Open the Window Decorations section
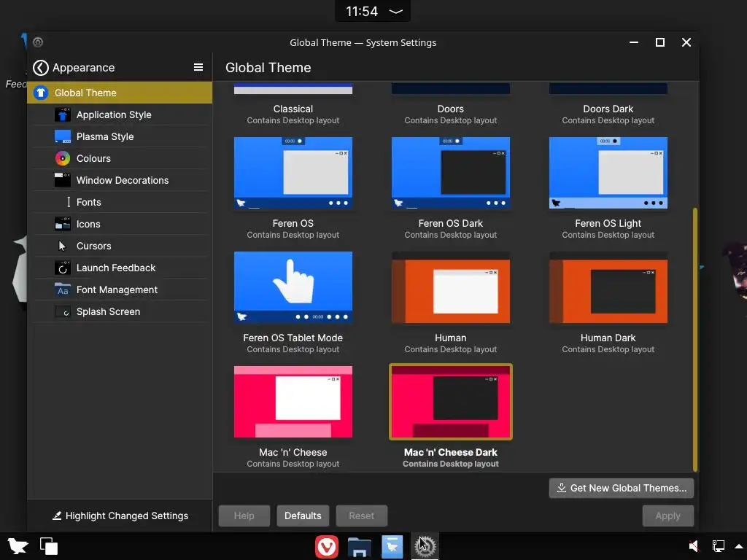The image size is (747, 560). pos(120,181)
